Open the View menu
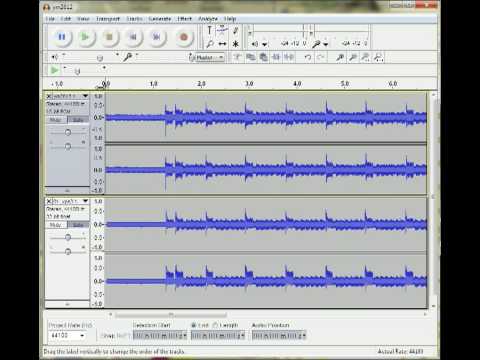 (x=83, y=19)
